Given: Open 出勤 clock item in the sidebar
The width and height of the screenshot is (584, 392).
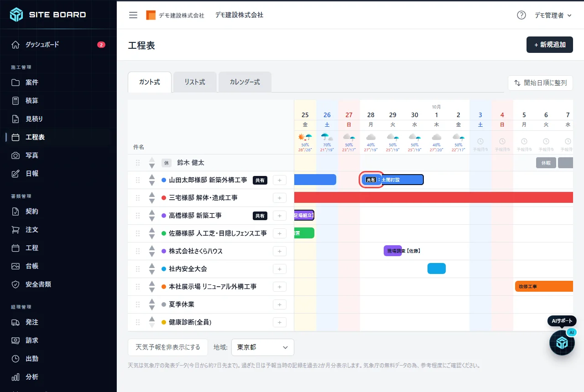Looking at the screenshot, I should tap(58, 359).
